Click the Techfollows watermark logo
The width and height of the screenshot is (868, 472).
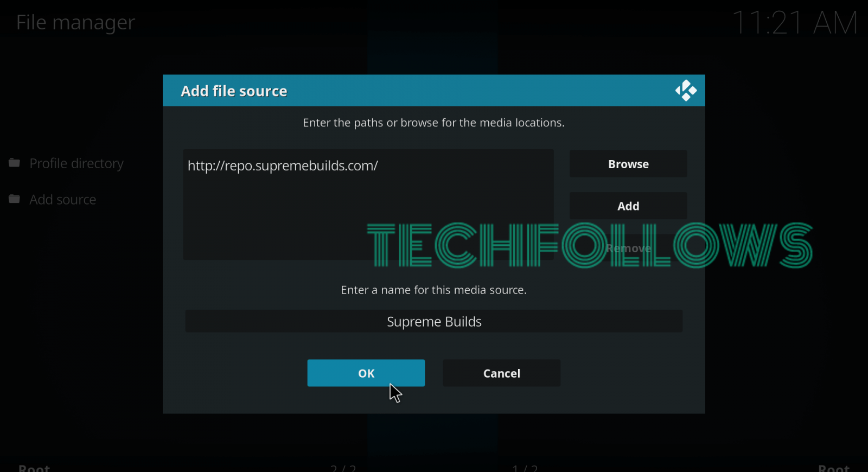click(x=590, y=245)
